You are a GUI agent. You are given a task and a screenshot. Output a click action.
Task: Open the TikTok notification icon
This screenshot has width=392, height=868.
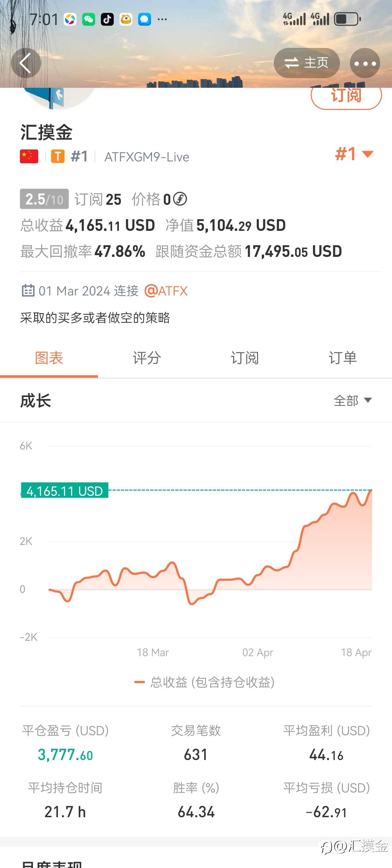coord(107,20)
